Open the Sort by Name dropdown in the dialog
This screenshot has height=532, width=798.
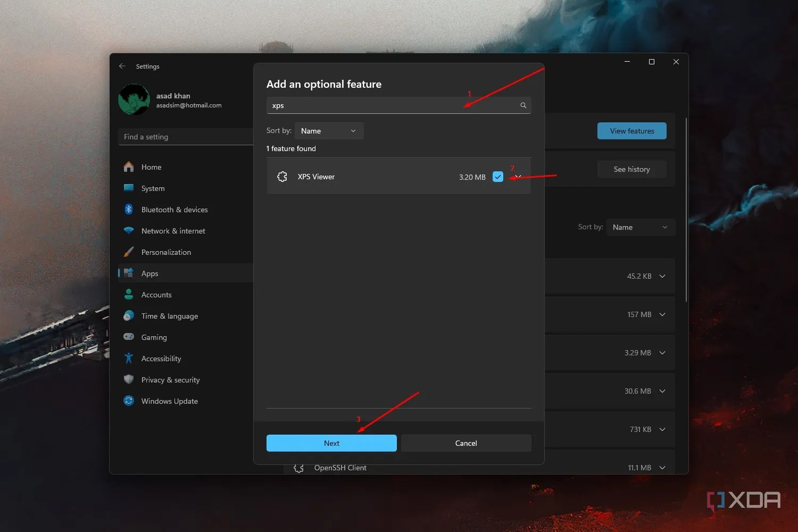tap(328, 130)
